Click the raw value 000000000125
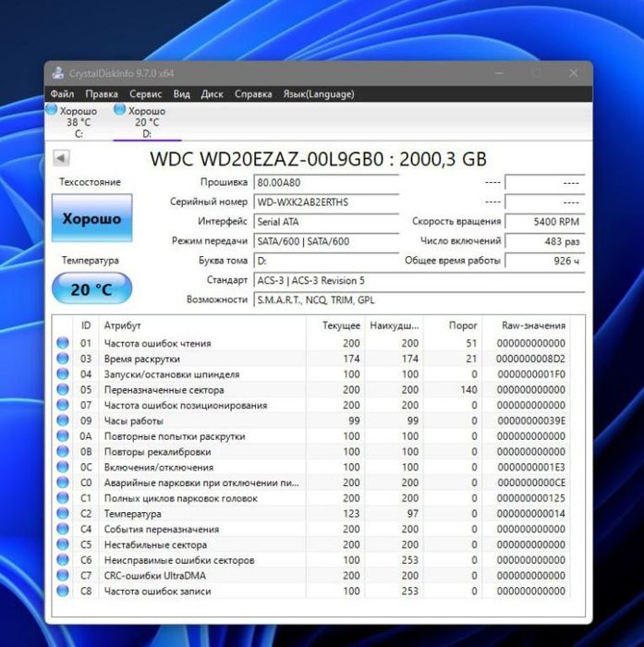 531,498
